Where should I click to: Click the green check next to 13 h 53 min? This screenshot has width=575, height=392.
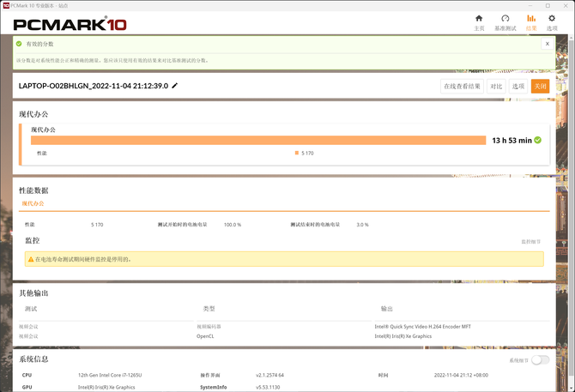coord(537,140)
